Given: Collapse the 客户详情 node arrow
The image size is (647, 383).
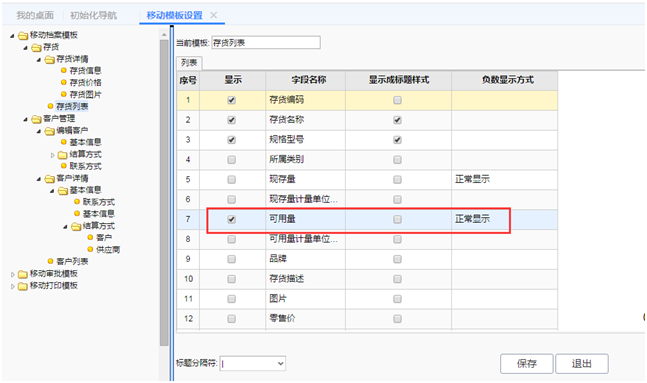Looking at the screenshot, I should click(39, 179).
